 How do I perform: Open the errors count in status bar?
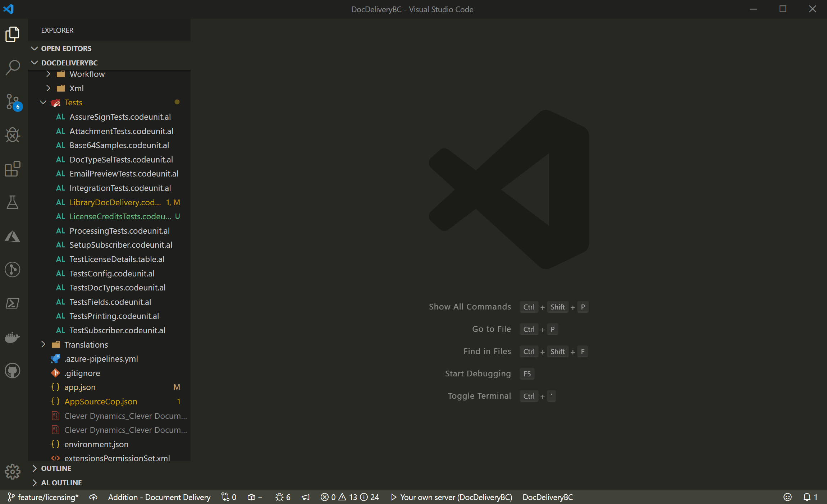coord(328,497)
